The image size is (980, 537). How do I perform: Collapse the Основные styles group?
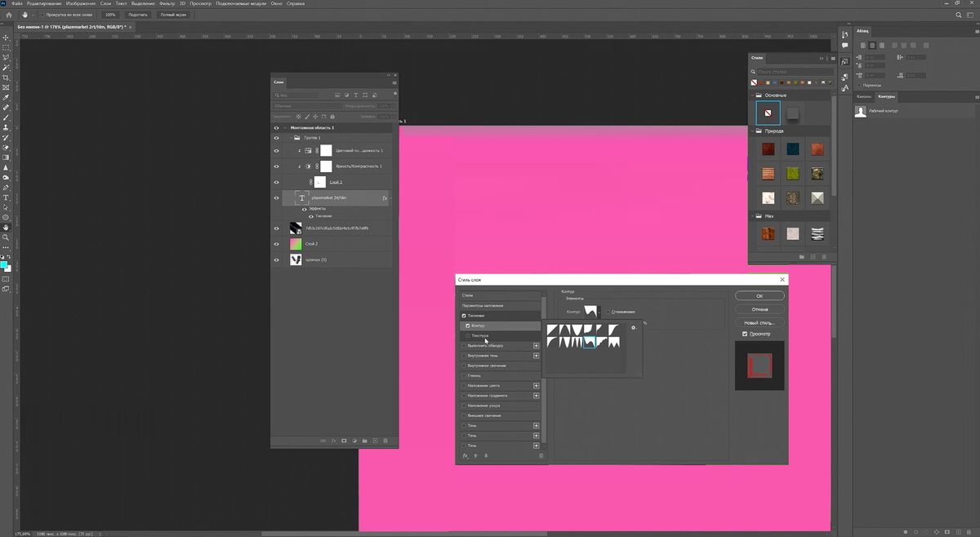pyautogui.click(x=753, y=95)
